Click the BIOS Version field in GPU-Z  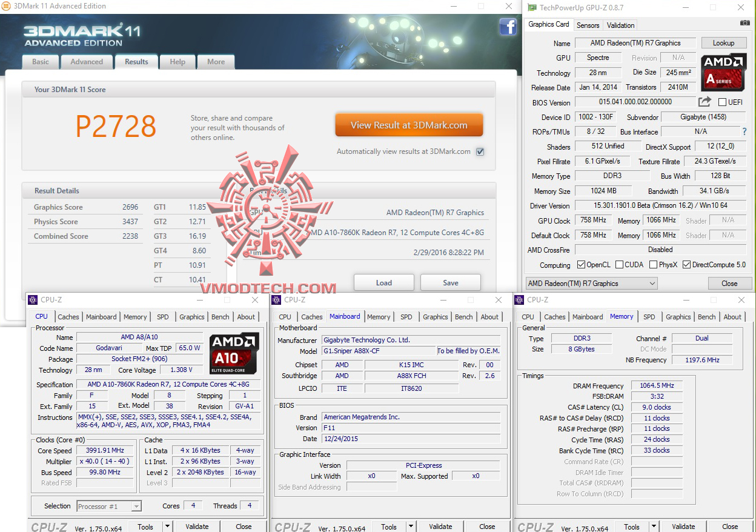[635, 102]
